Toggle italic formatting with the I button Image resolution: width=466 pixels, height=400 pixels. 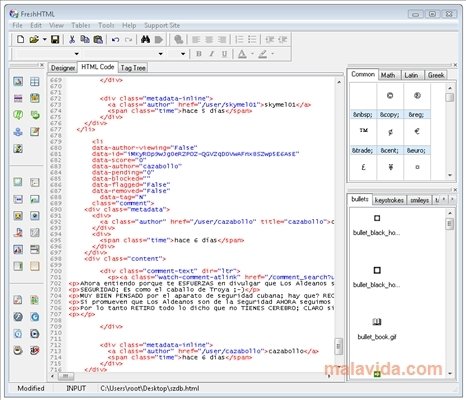[212, 54]
